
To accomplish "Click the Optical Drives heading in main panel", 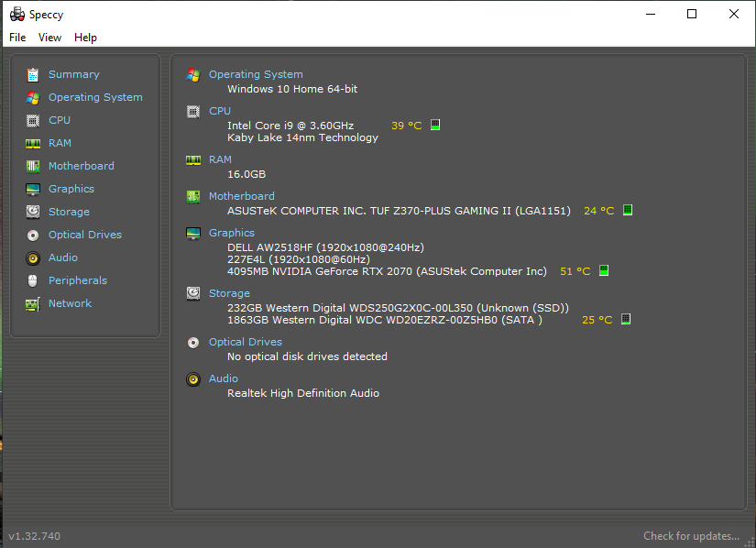I will click(x=245, y=342).
